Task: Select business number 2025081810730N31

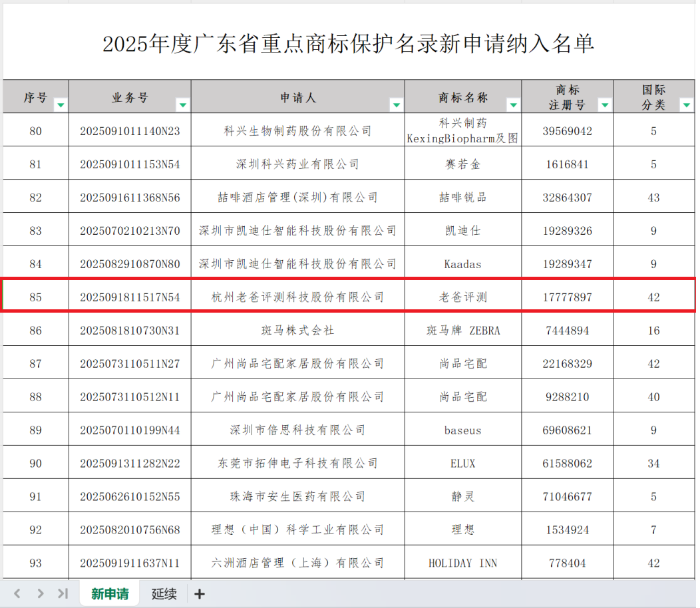Action: 130,329
